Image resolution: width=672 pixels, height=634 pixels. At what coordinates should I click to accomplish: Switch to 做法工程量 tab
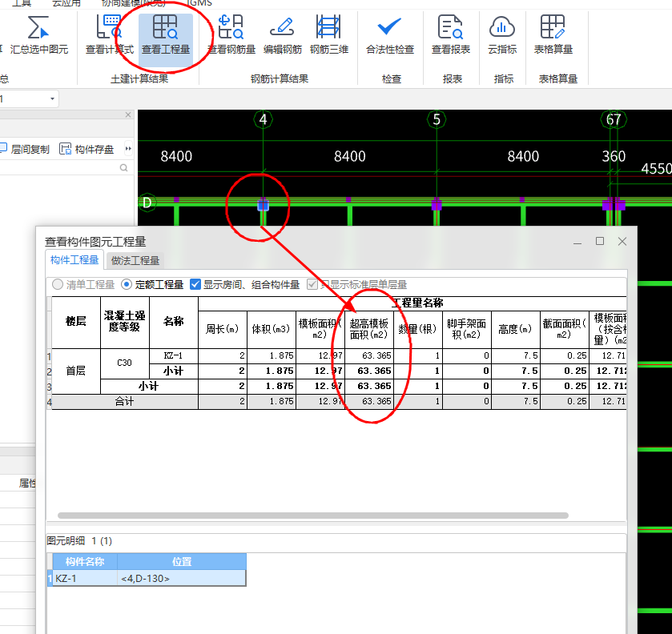[x=135, y=260]
